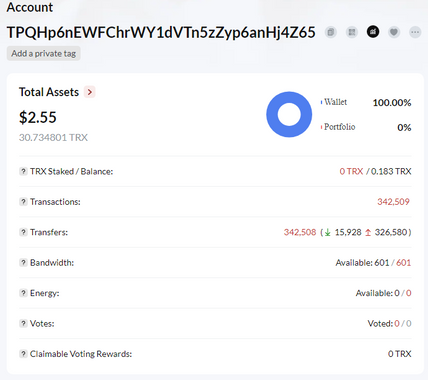
Task: Click the 30.734801 TRX amount
Action: (53, 137)
